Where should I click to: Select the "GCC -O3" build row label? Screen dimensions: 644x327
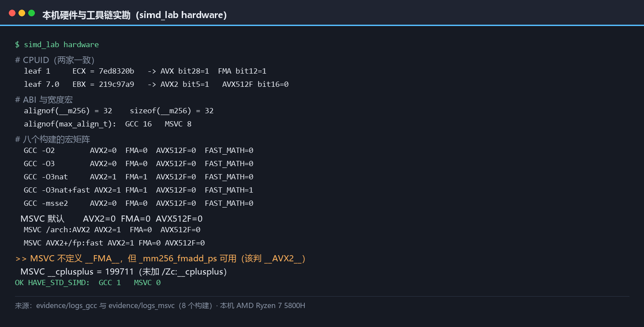[39, 163]
